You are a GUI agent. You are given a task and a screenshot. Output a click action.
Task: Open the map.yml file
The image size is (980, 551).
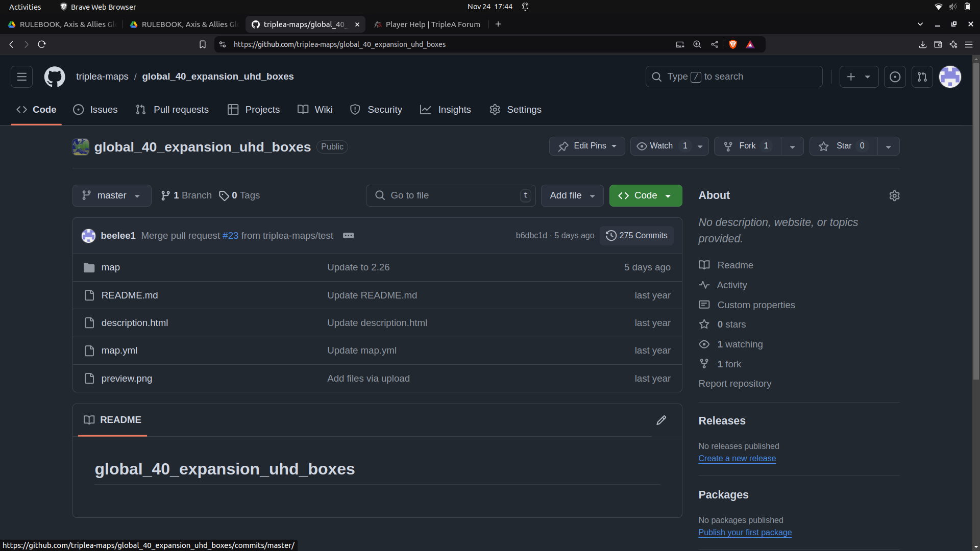tap(119, 350)
